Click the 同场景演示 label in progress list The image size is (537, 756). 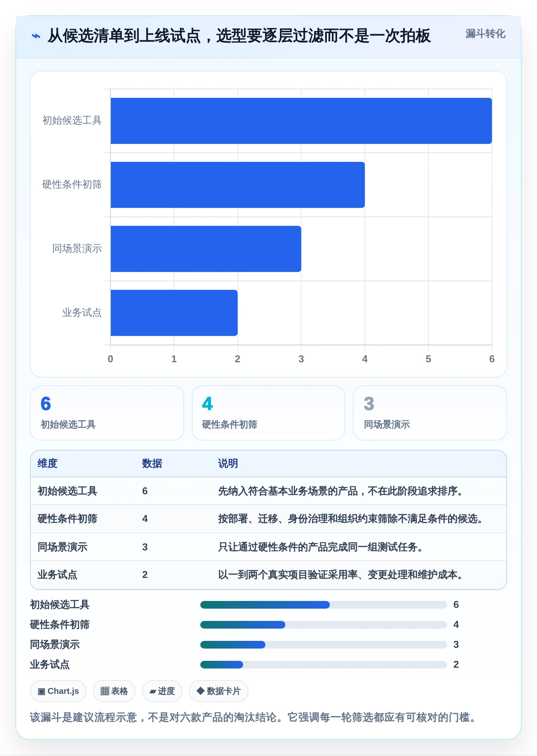[x=55, y=645]
